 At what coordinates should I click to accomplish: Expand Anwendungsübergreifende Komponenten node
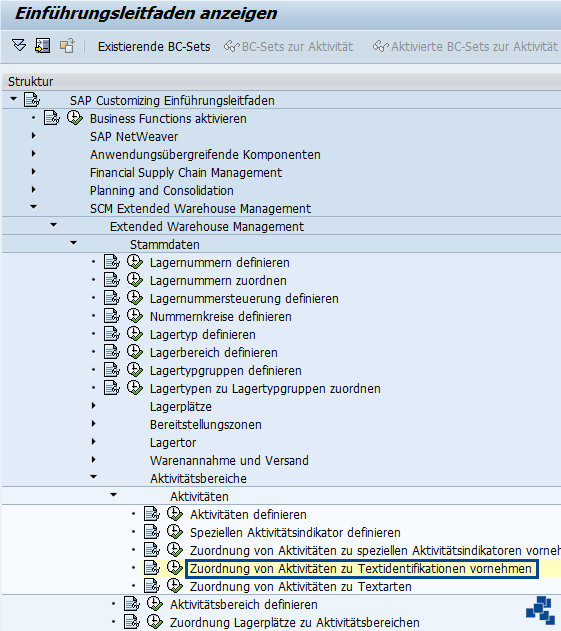point(34,154)
